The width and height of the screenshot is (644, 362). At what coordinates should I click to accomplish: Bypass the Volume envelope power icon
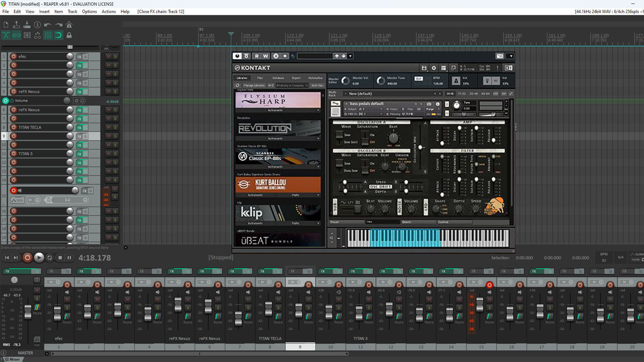point(12,101)
